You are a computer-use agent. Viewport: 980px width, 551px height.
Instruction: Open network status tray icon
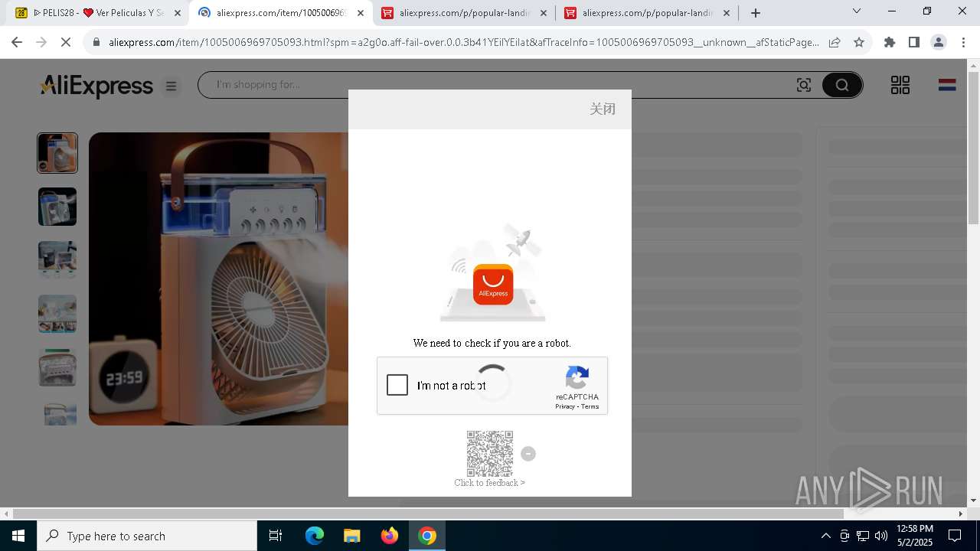point(863,536)
